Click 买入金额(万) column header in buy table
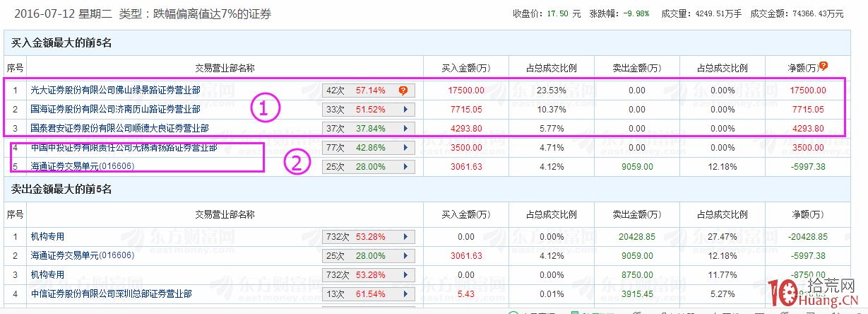 pyautogui.click(x=465, y=68)
